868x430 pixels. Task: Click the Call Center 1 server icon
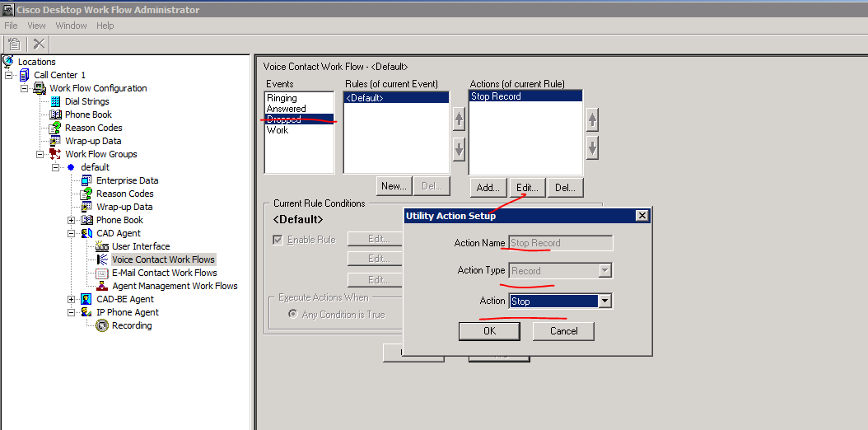point(25,75)
